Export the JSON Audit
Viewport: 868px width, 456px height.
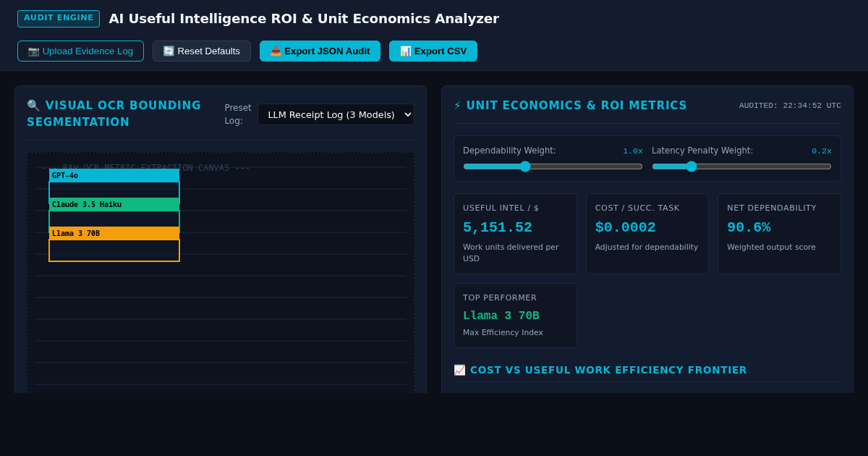[x=320, y=51]
